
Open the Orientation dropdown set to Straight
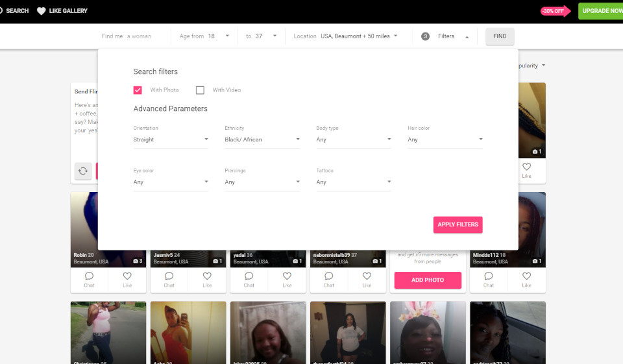171,140
